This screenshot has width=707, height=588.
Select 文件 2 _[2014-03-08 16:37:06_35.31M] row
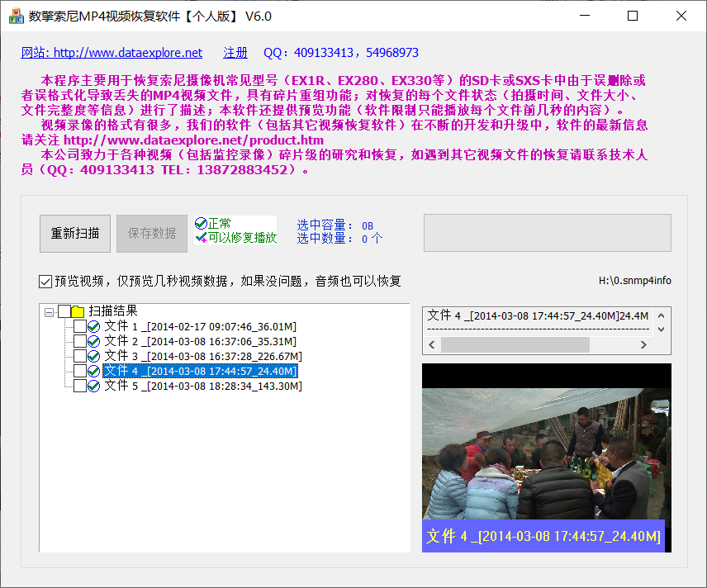click(x=200, y=341)
